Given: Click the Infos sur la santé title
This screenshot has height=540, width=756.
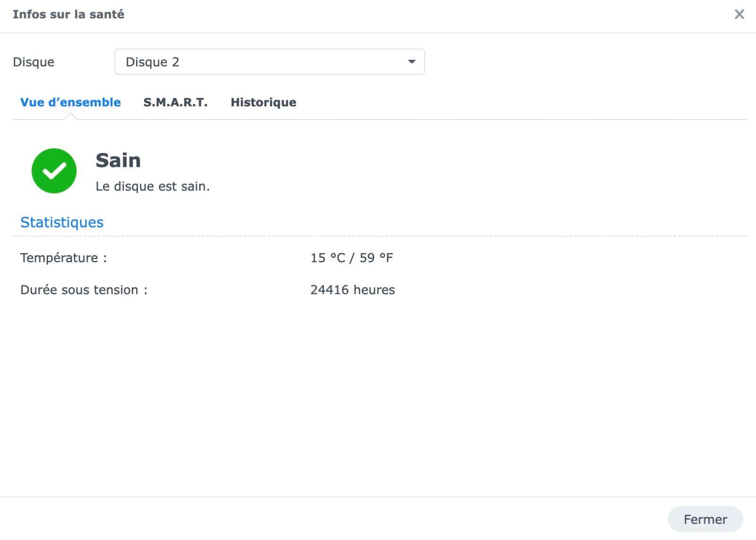Looking at the screenshot, I should click(x=69, y=14).
